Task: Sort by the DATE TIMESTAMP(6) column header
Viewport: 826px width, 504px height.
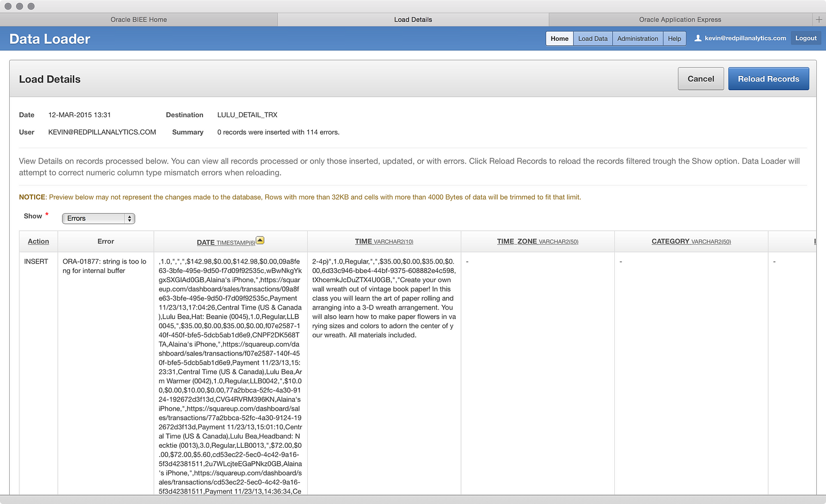Action: pos(226,242)
